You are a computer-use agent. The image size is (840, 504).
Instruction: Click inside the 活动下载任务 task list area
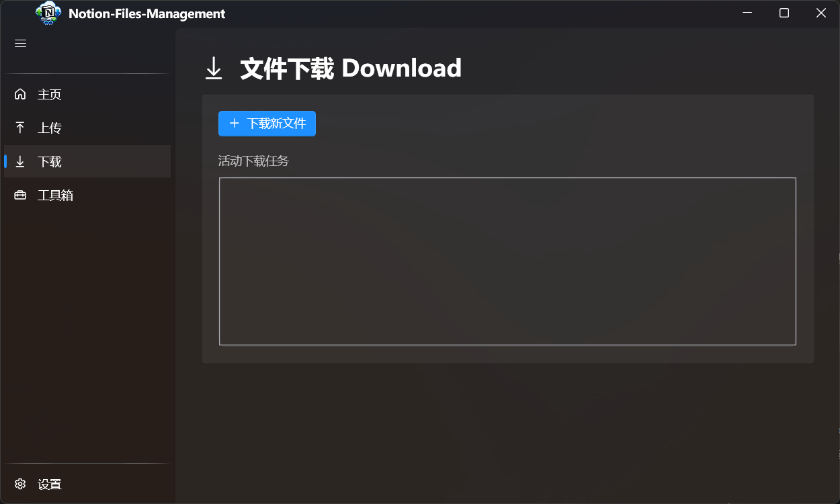click(x=507, y=261)
